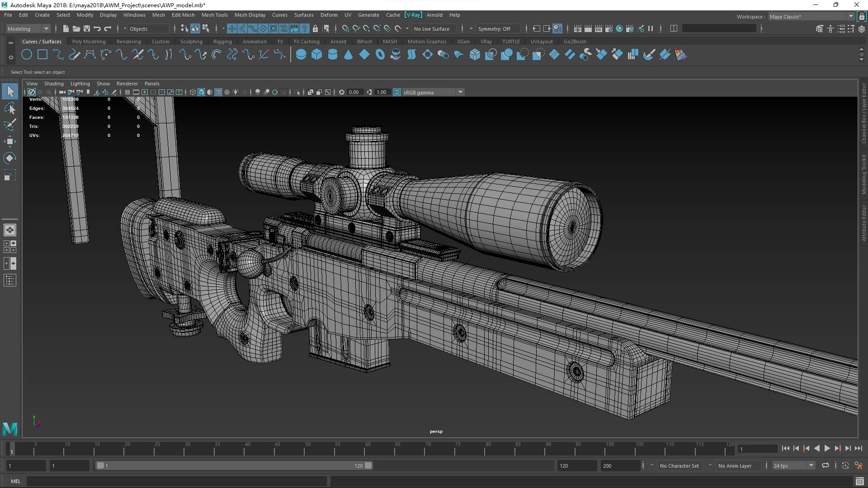Viewport: 868px width, 488px height.
Task: Activate the Select Tool arrow
Action: click(10, 91)
